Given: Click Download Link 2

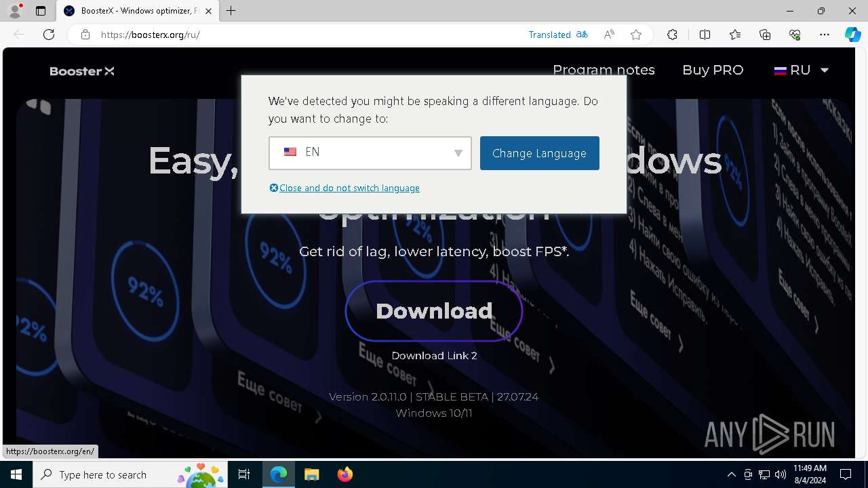Looking at the screenshot, I should click(x=434, y=356).
